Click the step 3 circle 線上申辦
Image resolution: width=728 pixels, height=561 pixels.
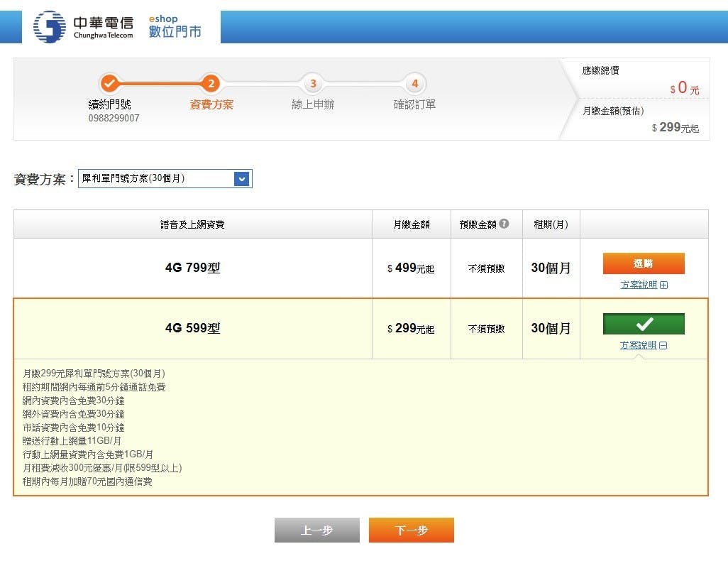(x=313, y=84)
